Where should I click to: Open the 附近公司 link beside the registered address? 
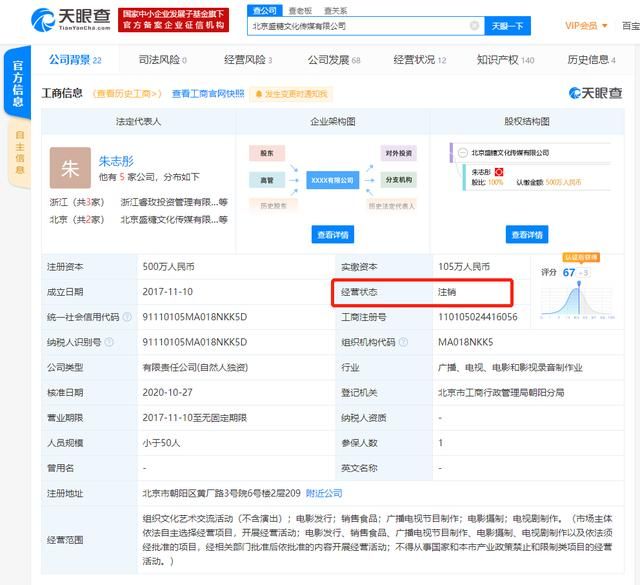(x=324, y=493)
